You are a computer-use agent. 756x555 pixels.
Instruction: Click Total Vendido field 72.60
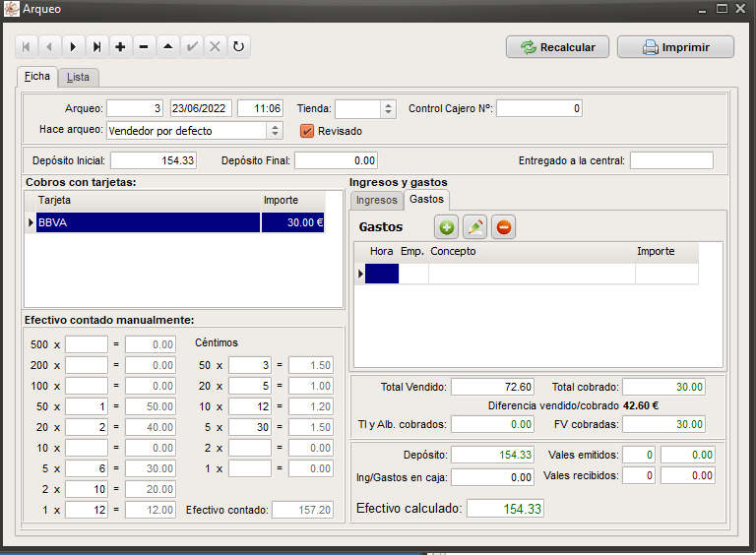[492, 387]
